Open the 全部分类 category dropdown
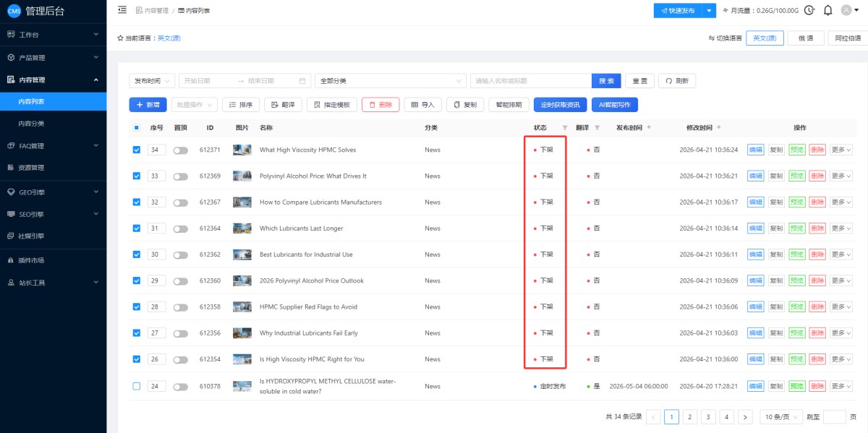The width and height of the screenshot is (868, 433). click(x=390, y=81)
